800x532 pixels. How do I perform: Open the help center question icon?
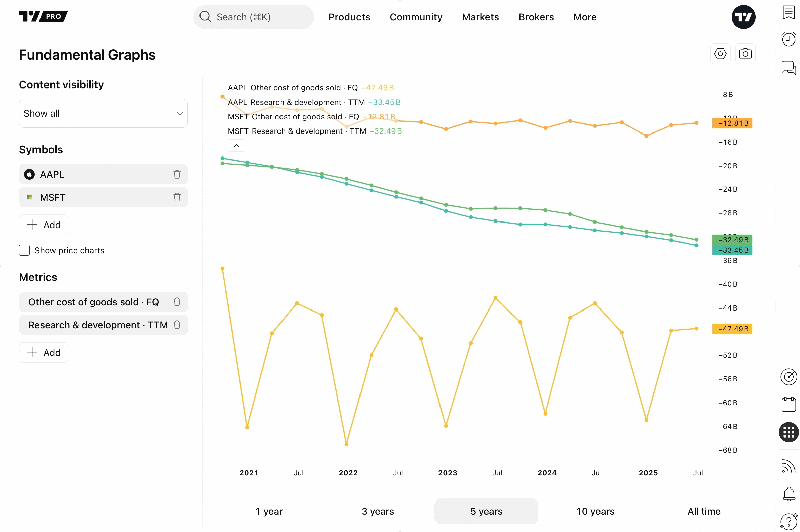788,521
